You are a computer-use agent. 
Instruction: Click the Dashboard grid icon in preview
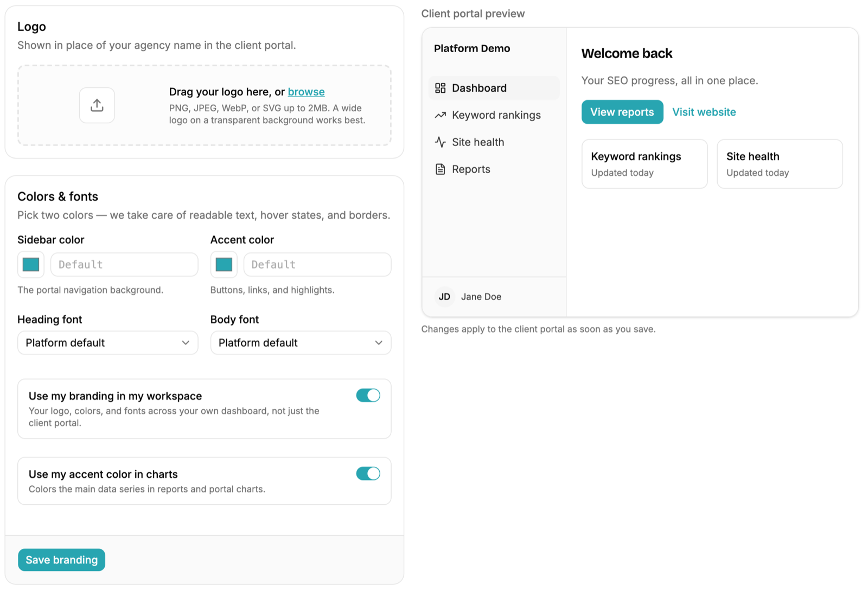441,88
